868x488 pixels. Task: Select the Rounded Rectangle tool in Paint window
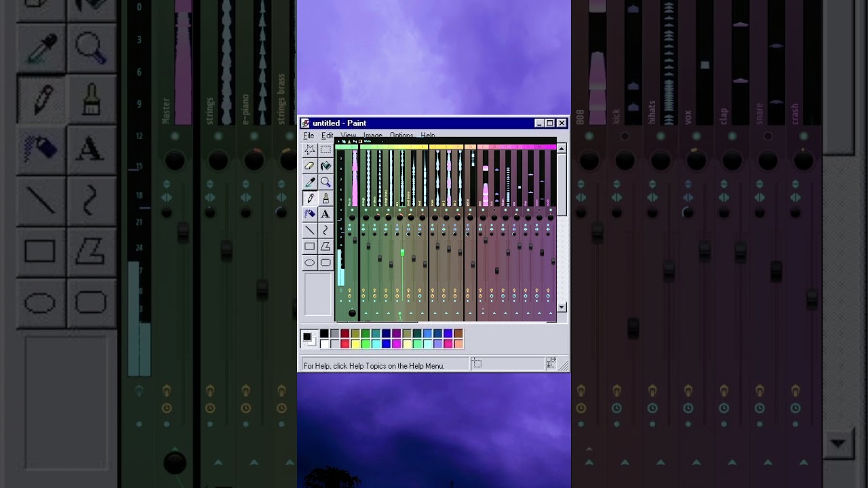[x=325, y=263]
